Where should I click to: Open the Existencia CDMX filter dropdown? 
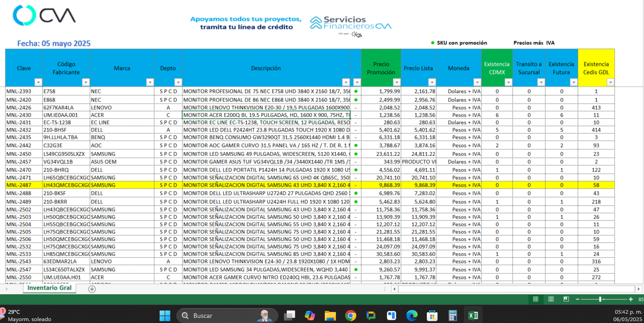coord(509,82)
